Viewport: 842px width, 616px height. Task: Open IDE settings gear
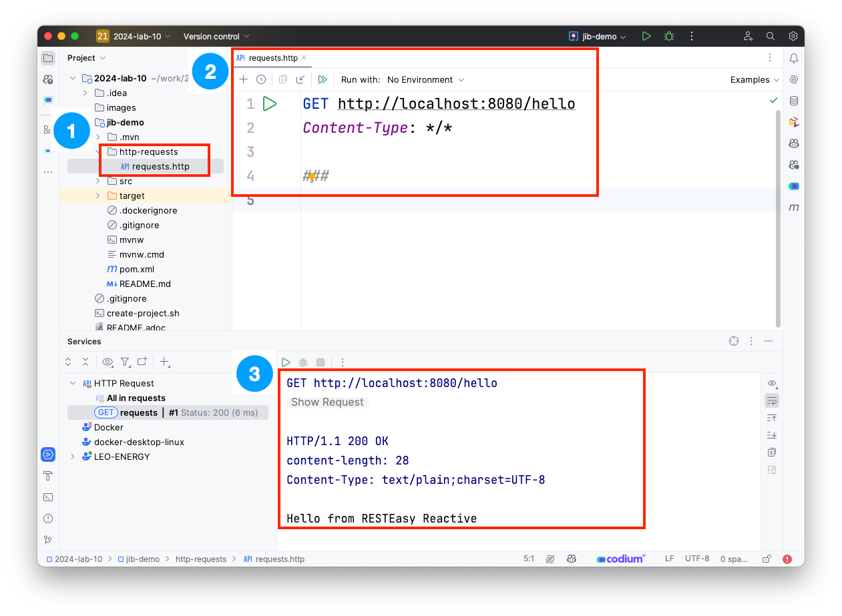coord(793,37)
